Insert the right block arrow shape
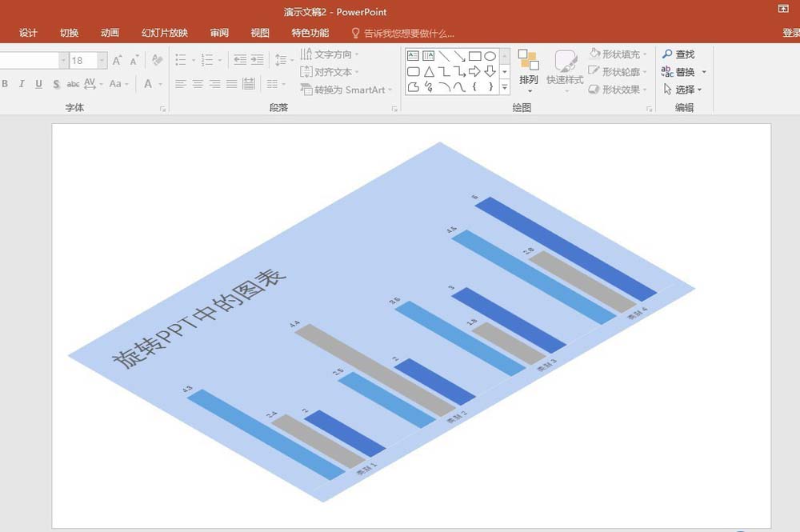Image resolution: width=800 pixels, height=532 pixels. [x=474, y=71]
